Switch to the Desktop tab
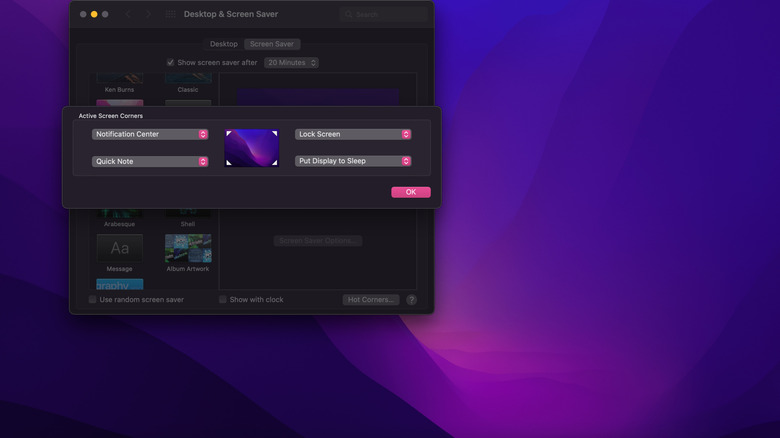Screen dimensions: 780x438 tap(224, 44)
